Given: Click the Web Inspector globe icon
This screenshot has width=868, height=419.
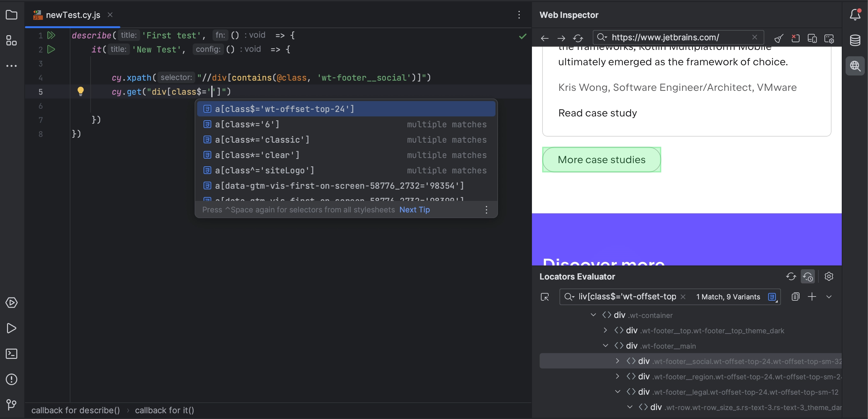Looking at the screenshot, I should 855,66.
